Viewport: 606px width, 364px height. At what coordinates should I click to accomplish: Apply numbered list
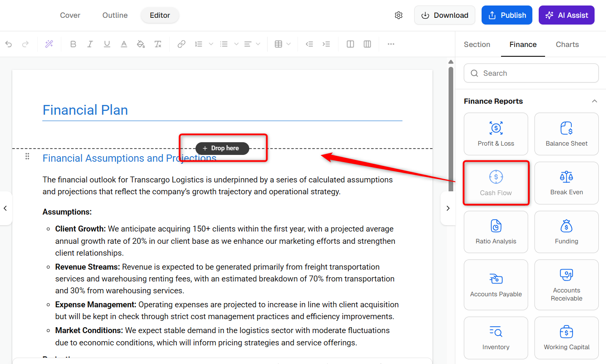click(x=198, y=44)
